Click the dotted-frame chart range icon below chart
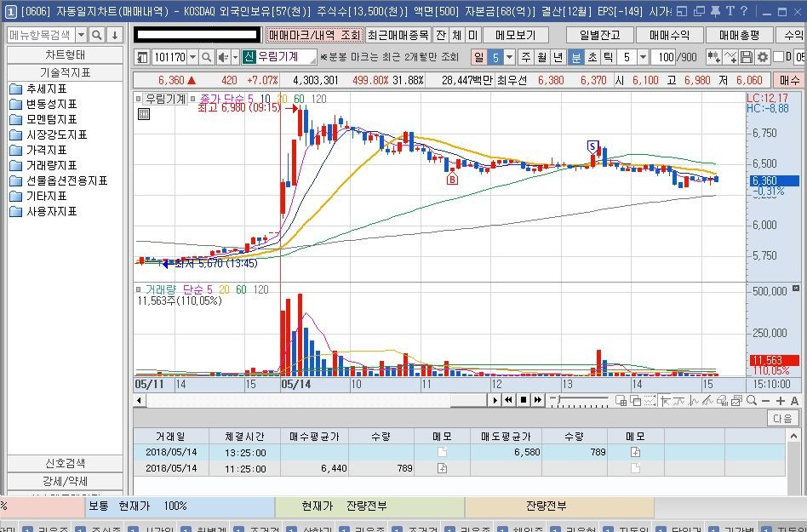This screenshot has width=807, height=532. pos(650,400)
